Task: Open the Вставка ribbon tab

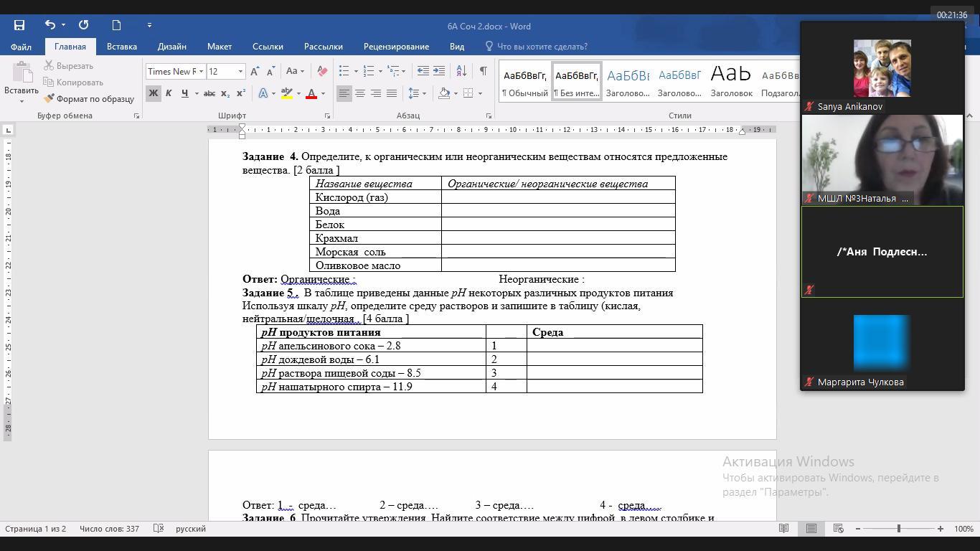Action: (121, 47)
